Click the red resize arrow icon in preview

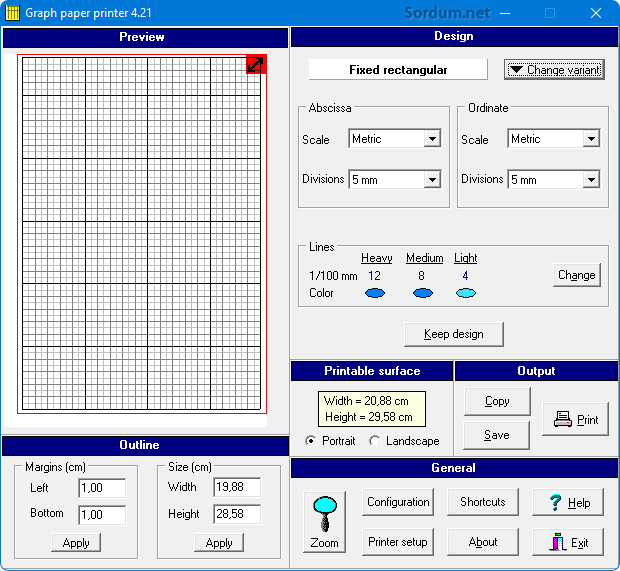tap(256, 64)
